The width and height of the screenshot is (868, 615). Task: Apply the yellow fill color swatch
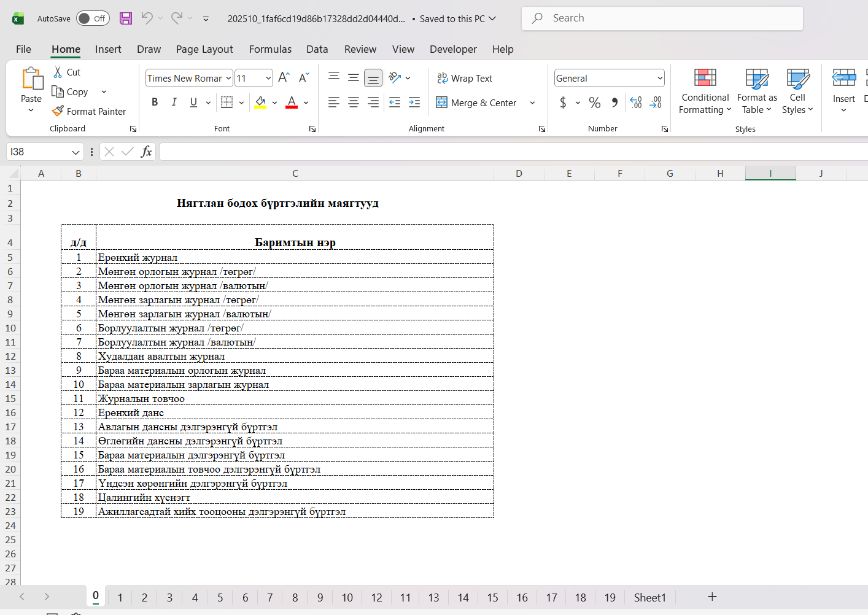(260, 102)
